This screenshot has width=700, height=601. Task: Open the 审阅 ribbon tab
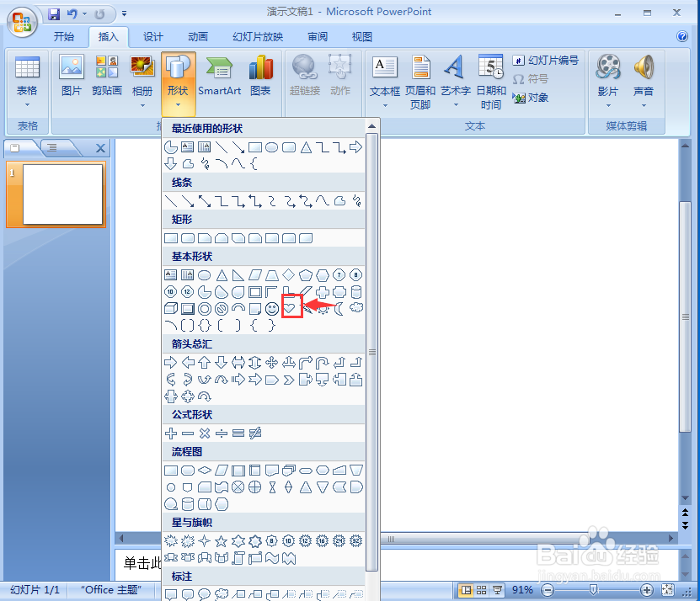click(x=318, y=36)
